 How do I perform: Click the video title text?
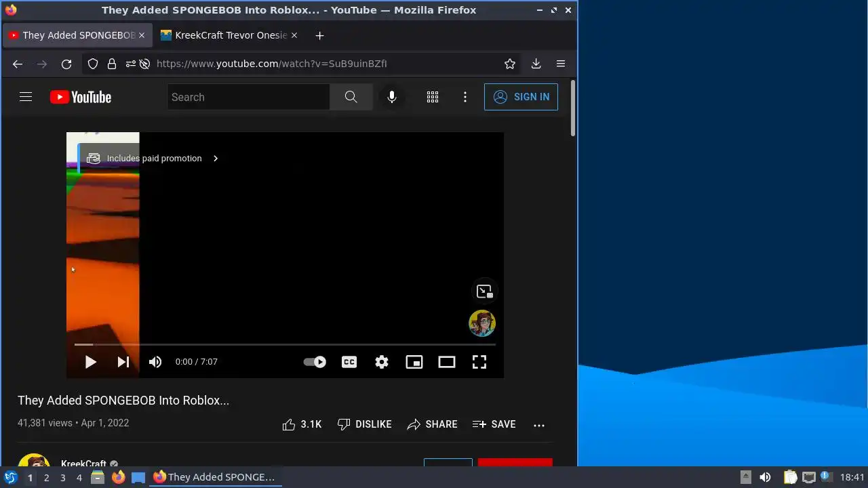(x=123, y=401)
